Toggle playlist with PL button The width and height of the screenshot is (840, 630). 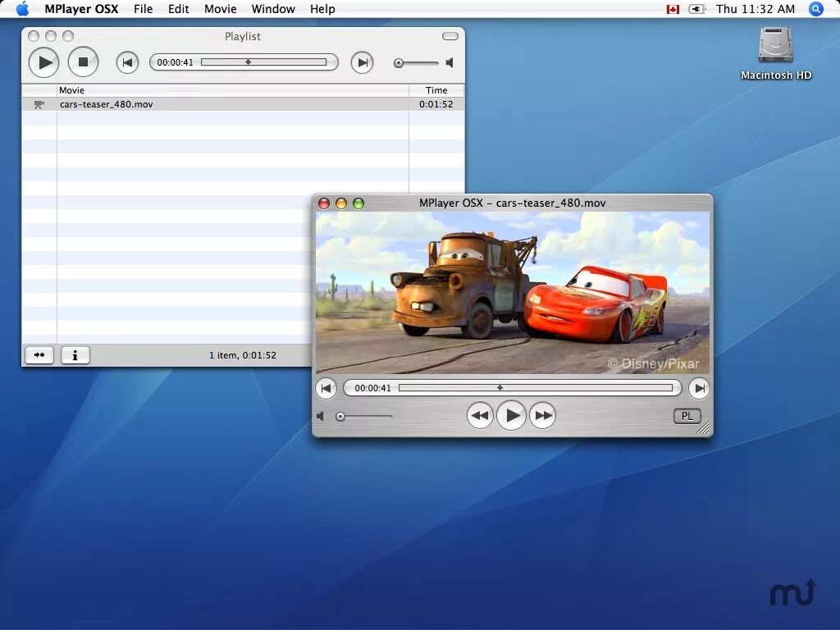click(x=687, y=416)
